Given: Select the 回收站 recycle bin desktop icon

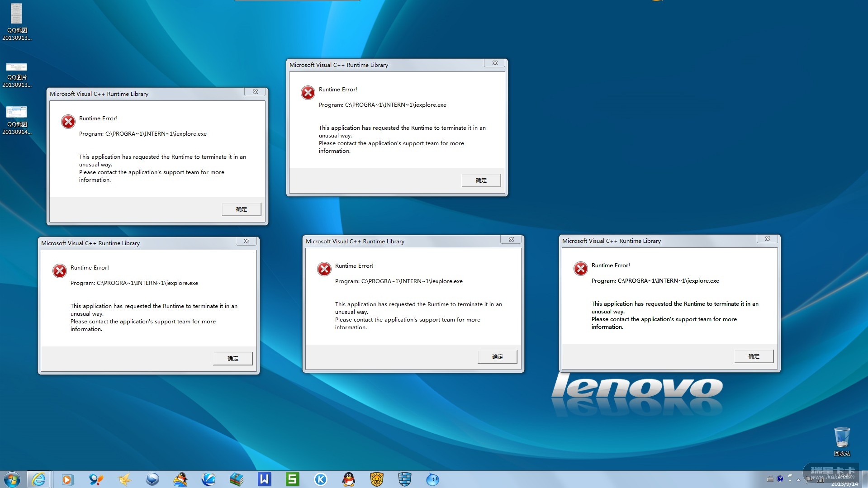Looking at the screenshot, I should (842, 441).
